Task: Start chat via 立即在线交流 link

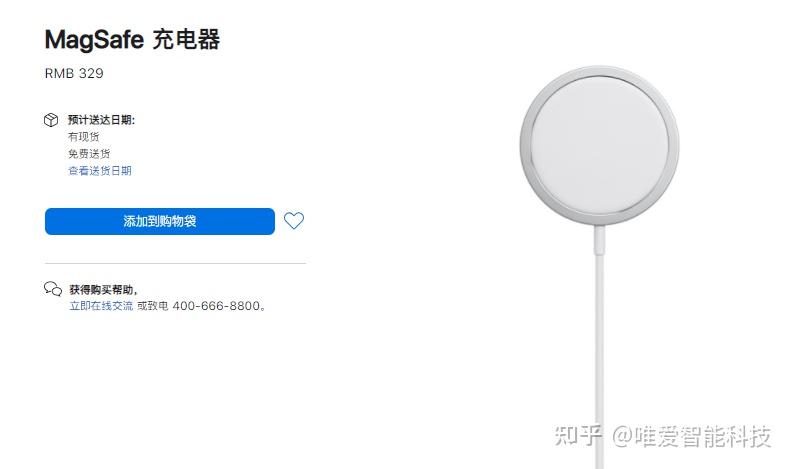Action: (101, 306)
